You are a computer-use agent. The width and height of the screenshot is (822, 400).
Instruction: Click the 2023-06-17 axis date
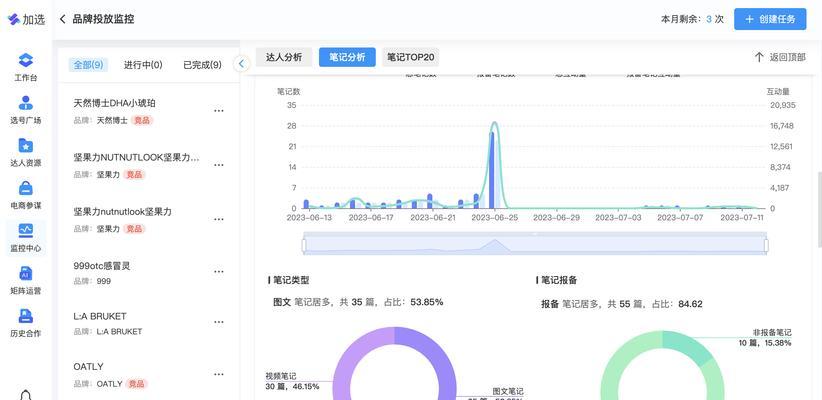click(x=371, y=217)
